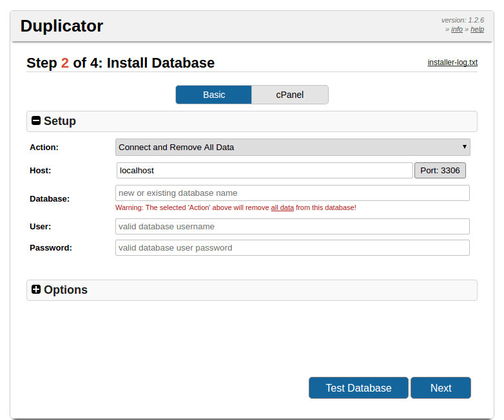
Task: Click the Setup section title text
Action: pyautogui.click(x=60, y=121)
